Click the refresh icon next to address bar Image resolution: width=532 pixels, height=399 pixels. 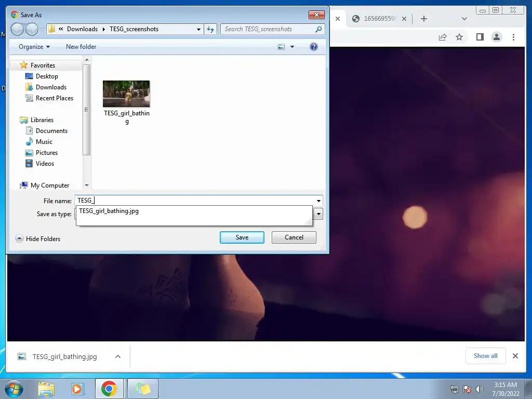pos(211,29)
